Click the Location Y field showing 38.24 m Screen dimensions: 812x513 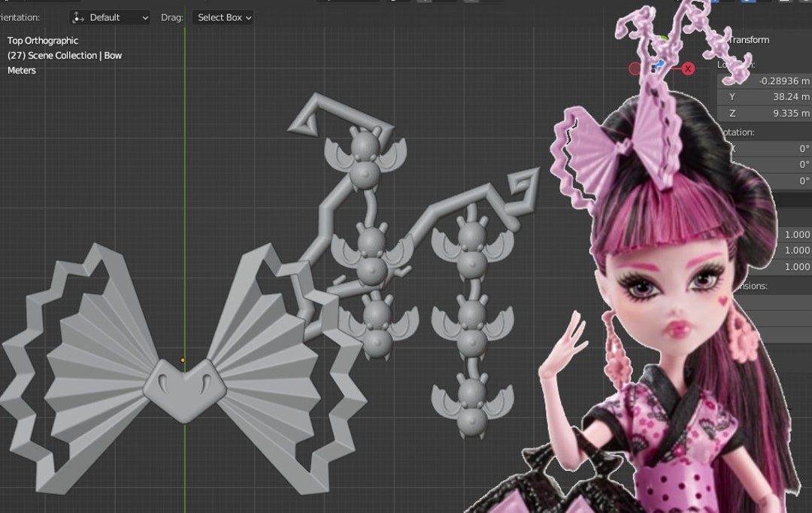pyautogui.click(x=765, y=97)
